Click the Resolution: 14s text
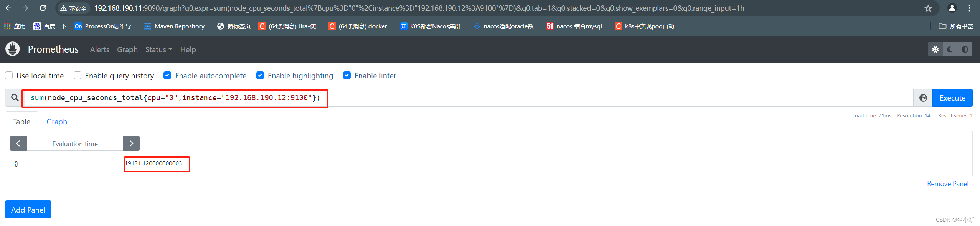The image size is (980, 226). click(x=914, y=115)
